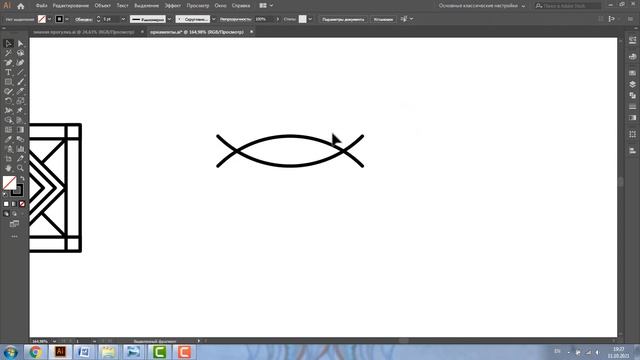
Task: Open the Artboards panel icon in dock
Action: (x=632, y=134)
